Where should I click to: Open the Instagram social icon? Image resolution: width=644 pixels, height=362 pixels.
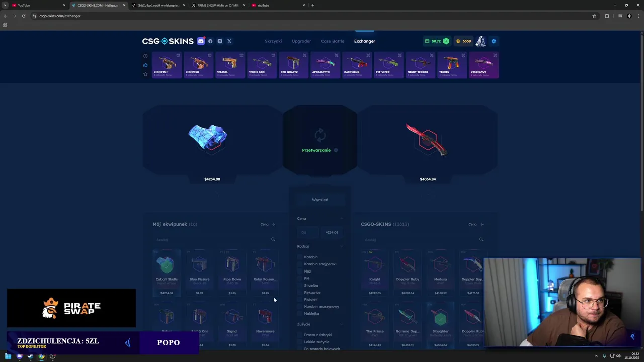220,41
